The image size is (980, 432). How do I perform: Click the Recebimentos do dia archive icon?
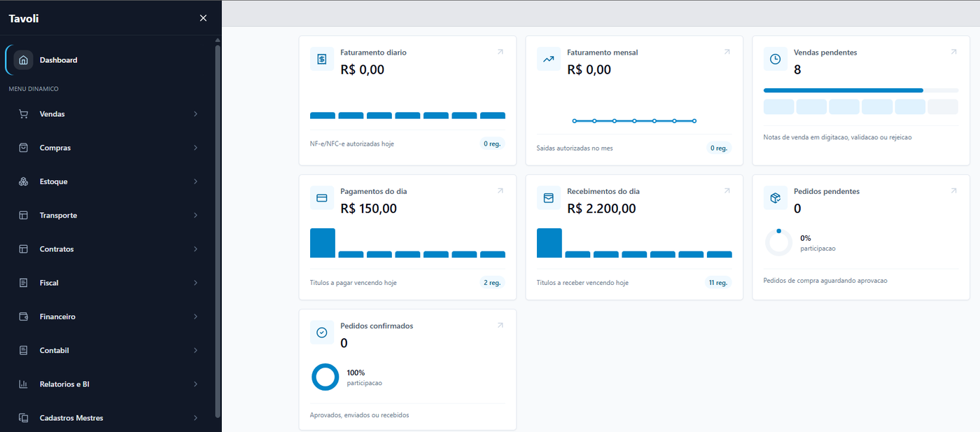click(x=549, y=198)
